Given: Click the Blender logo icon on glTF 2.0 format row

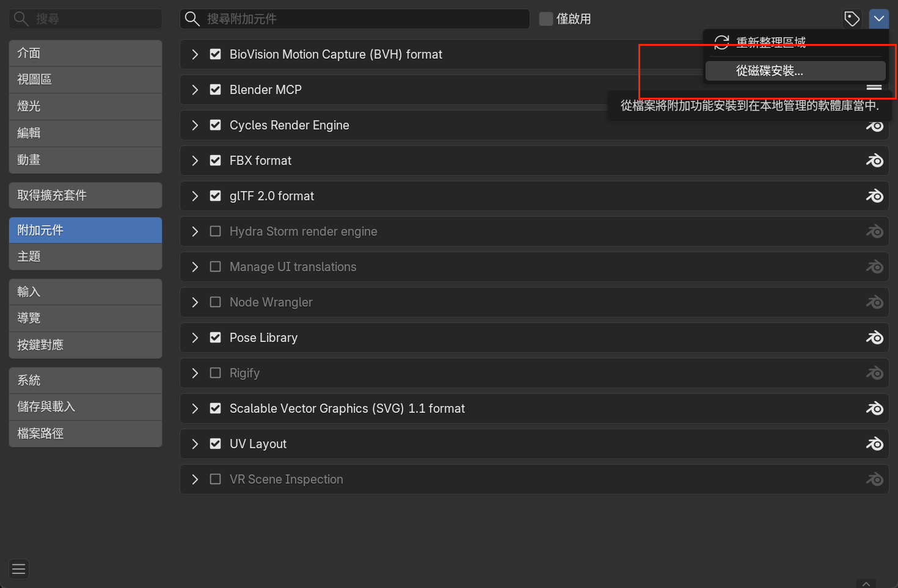Looking at the screenshot, I should [x=875, y=196].
